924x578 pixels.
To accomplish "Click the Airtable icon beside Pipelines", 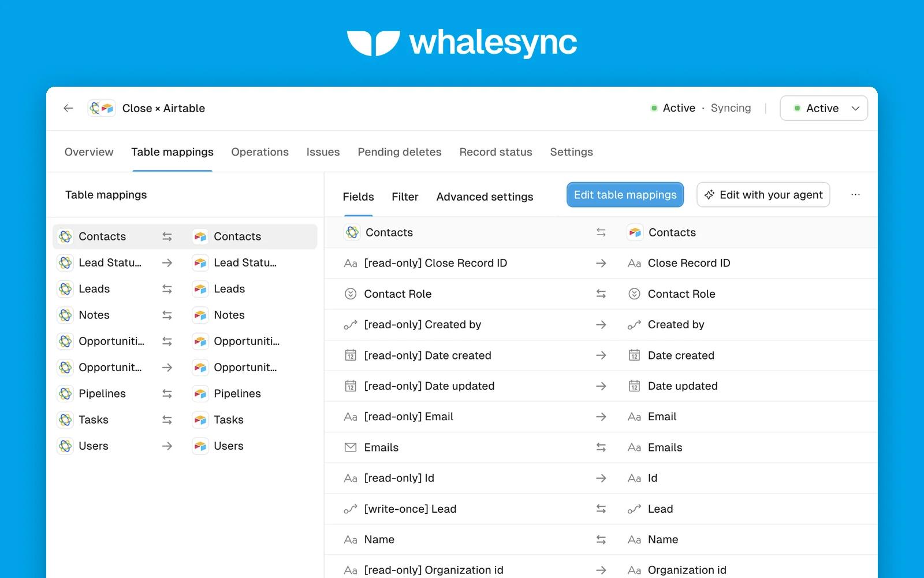I will [x=200, y=394].
